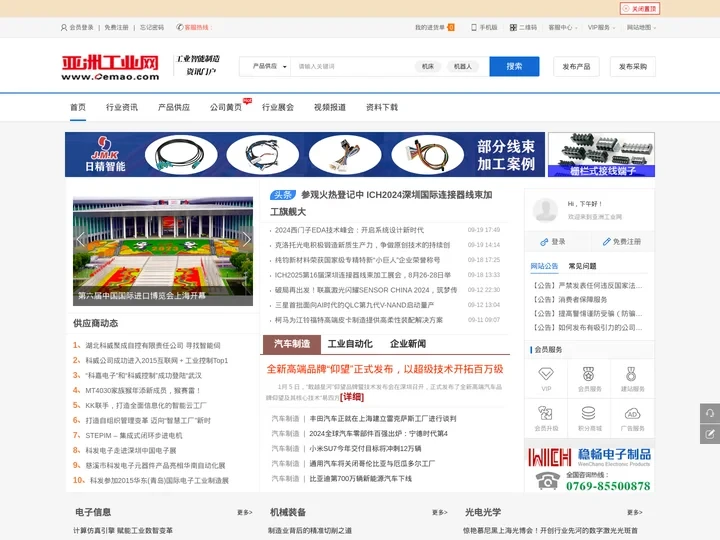Open the 栅栏式接线端子 ad image
Screen dimensions: 720x540
pyautogui.click(x=602, y=155)
